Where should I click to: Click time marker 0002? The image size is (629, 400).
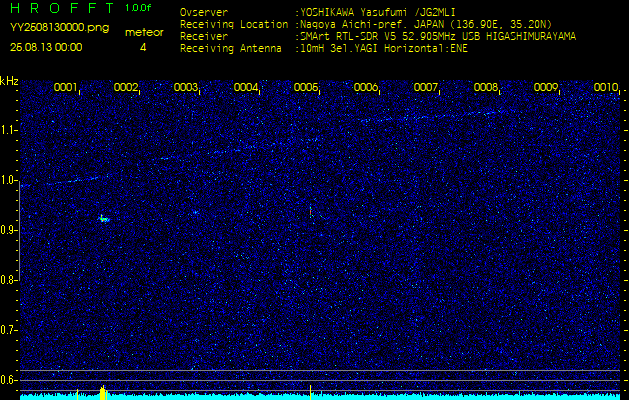[126, 87]
